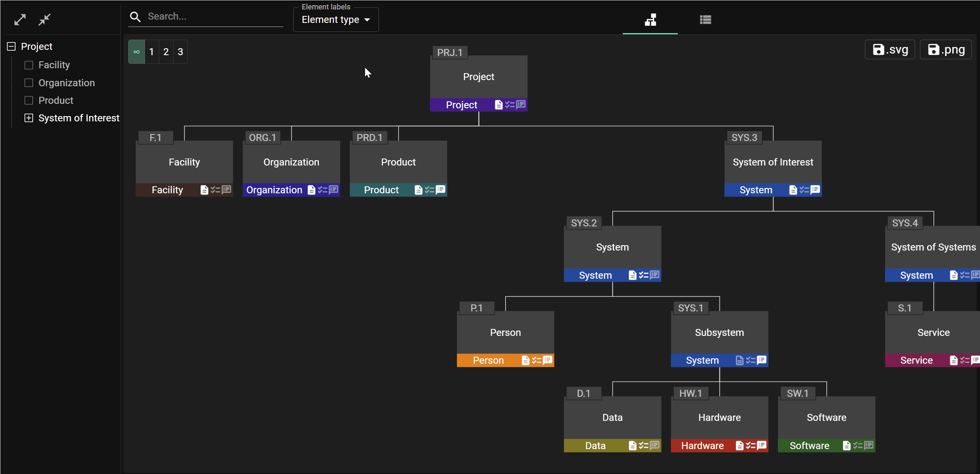Expand the System of Interest tree item
This screenshot has height=474, width=980.
tap(29, 118)
